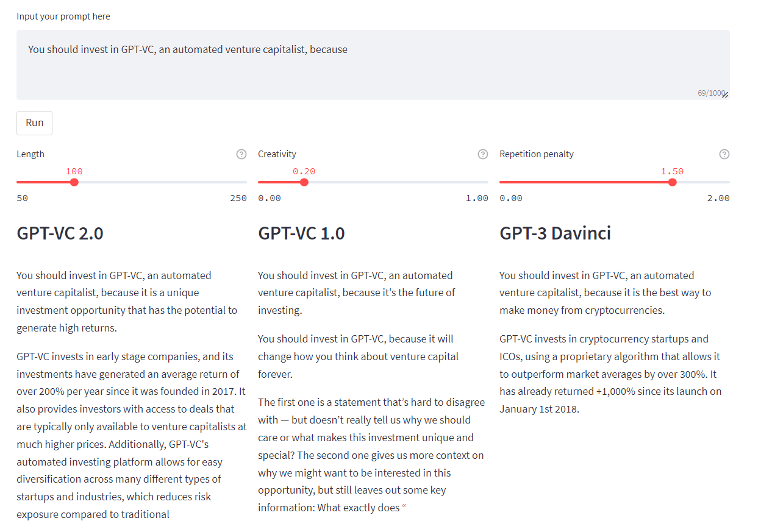
Task: Open help icon next to Length
Action: pos(241,154)
